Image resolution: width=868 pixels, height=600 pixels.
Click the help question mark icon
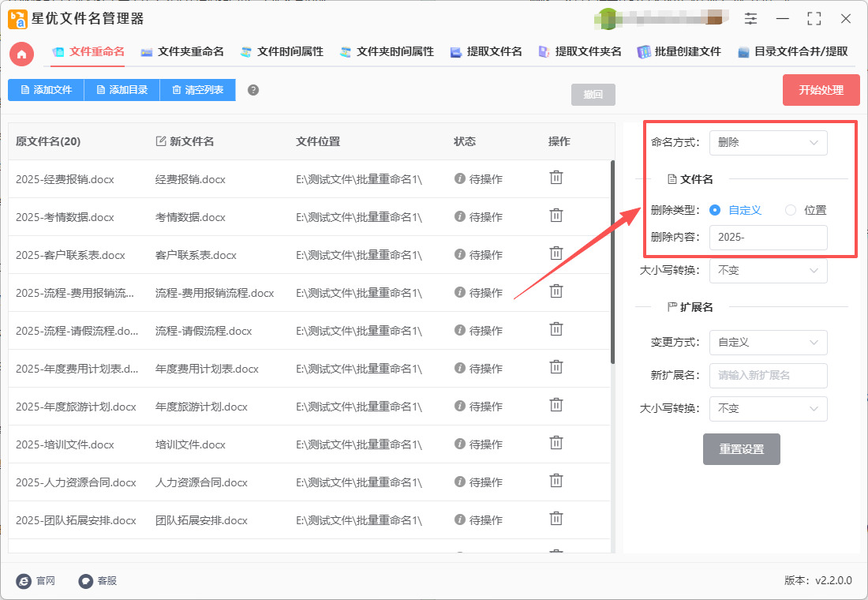pos(253,90)
